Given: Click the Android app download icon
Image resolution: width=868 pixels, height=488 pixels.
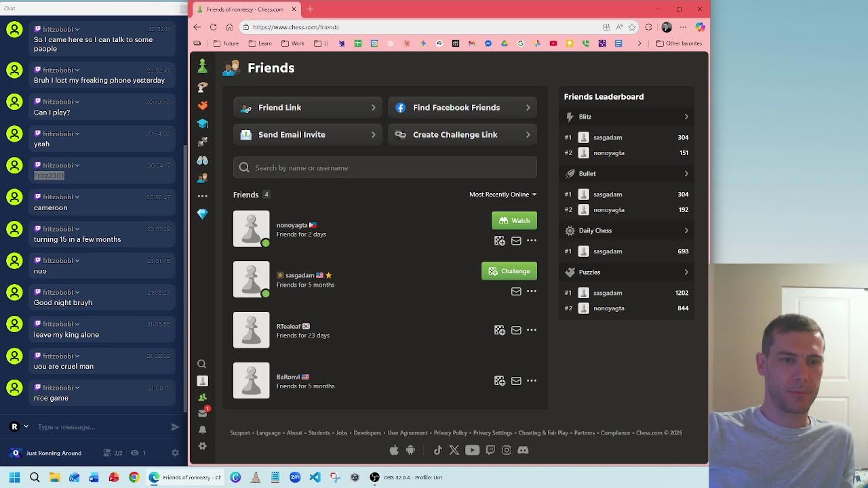Looking at the screenshot, I should pos(410,450).
